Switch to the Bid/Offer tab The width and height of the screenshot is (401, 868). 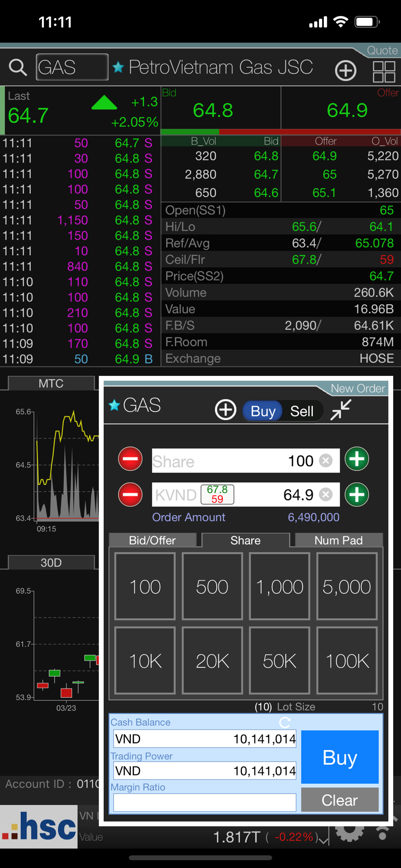tap(152, 540)
